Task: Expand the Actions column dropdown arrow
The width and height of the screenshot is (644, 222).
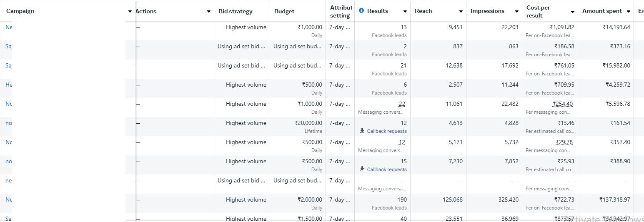Action: pyautogui.click(x=209, y=12)
